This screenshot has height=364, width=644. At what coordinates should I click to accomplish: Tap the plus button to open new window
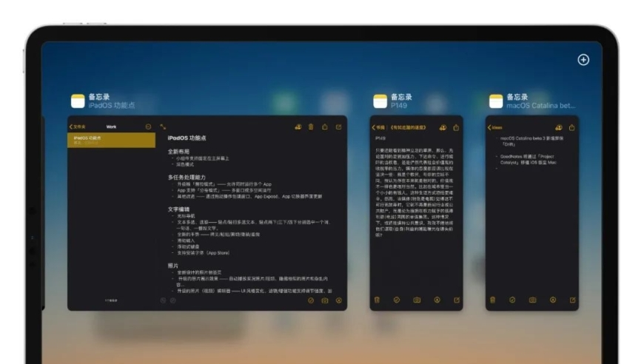point(583,60)
